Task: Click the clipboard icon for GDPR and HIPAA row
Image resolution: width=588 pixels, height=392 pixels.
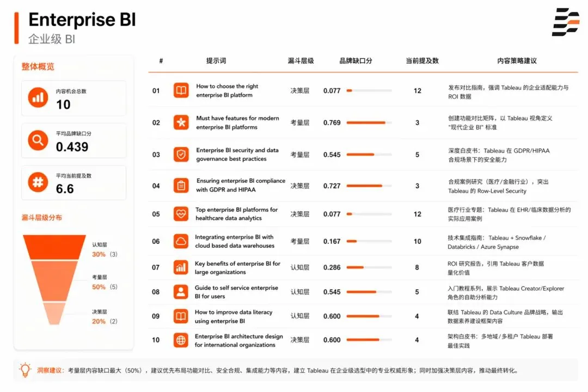Action: click(181, 185)
